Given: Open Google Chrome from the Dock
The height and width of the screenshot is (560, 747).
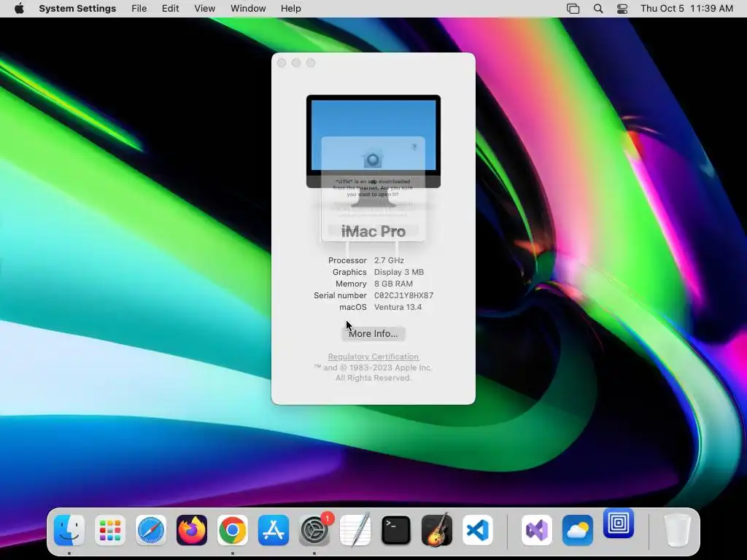Looking at the screenshot, I should (x=233, y=530).
